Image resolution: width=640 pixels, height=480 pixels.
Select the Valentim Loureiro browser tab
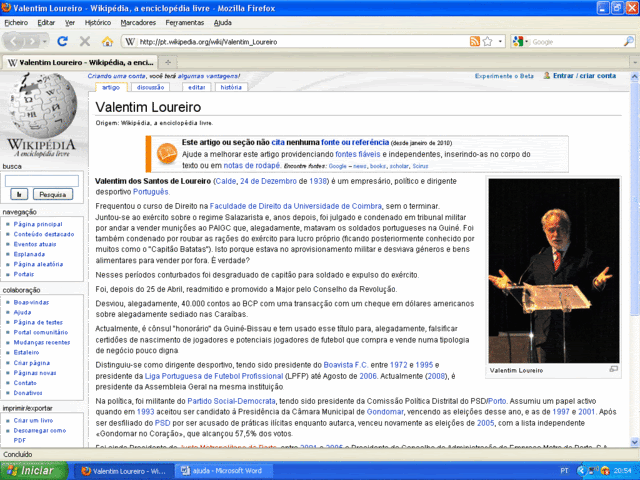coord(80,62)
